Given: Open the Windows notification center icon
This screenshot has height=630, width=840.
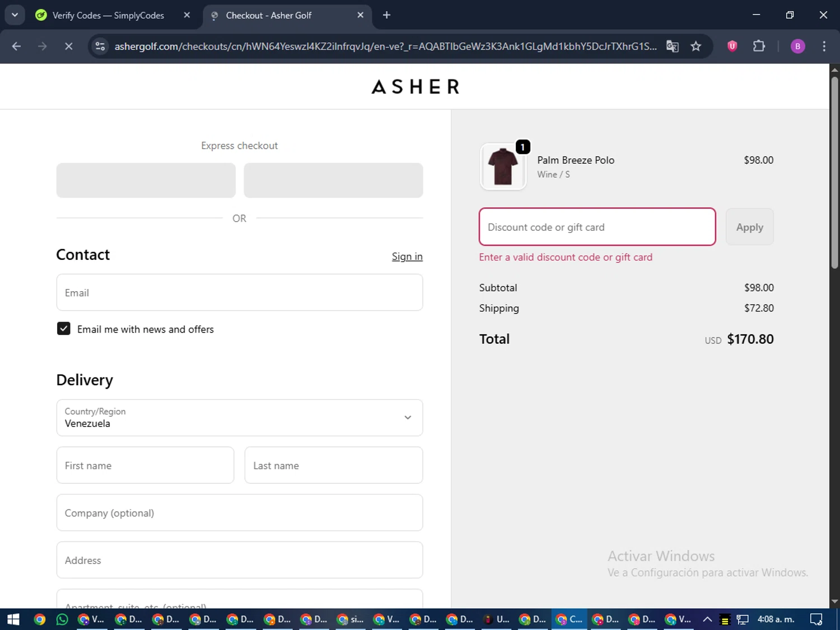Looking at the screenshot, I should 816,619.
